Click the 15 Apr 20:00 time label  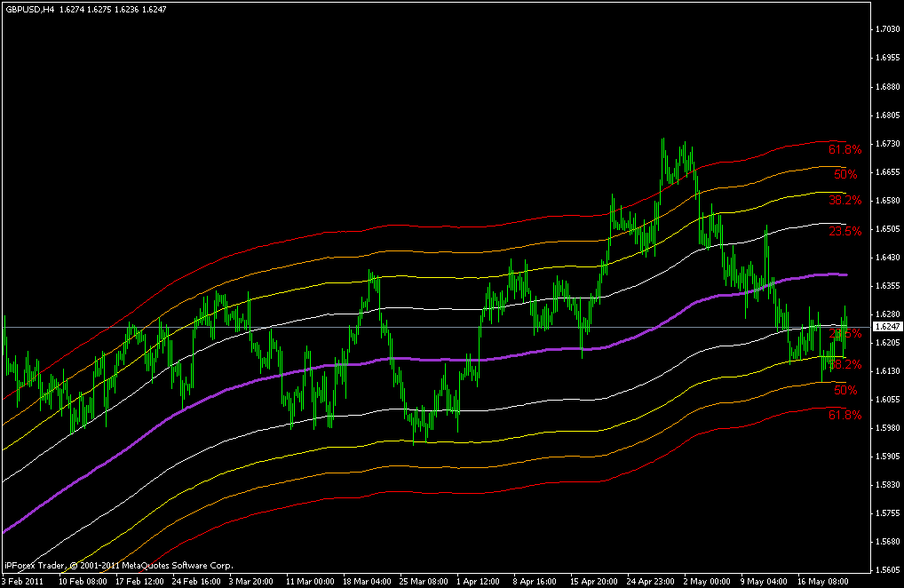click(594, 581)
